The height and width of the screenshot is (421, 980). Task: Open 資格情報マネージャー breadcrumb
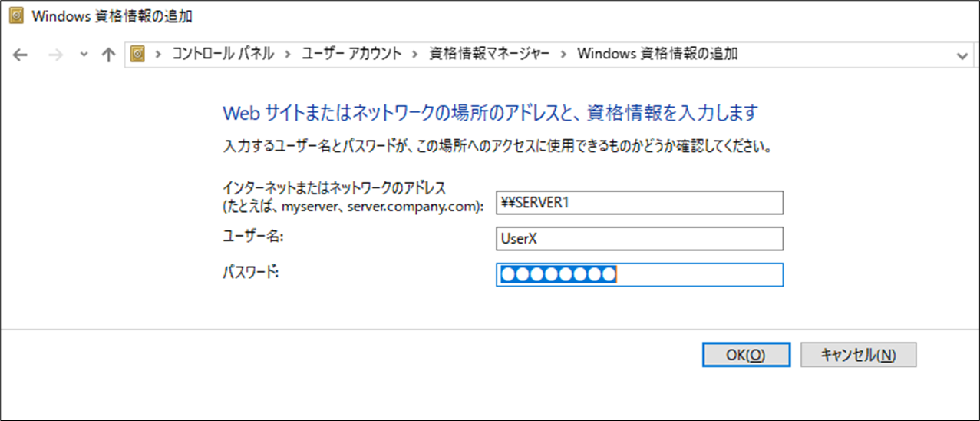click(490, 54)
